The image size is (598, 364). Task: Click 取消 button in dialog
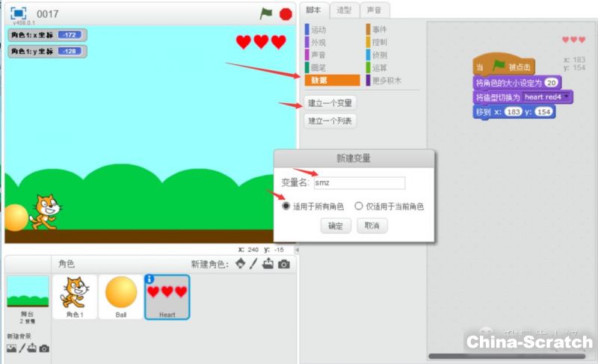click(372, 226)
